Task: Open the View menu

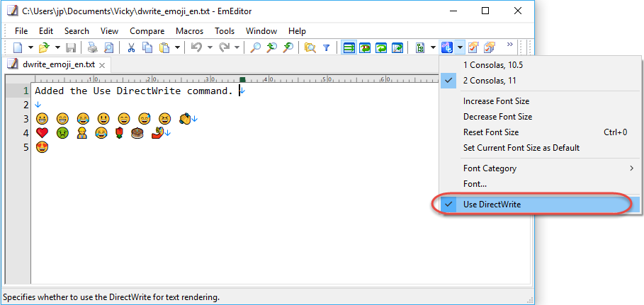Action: 109,31
